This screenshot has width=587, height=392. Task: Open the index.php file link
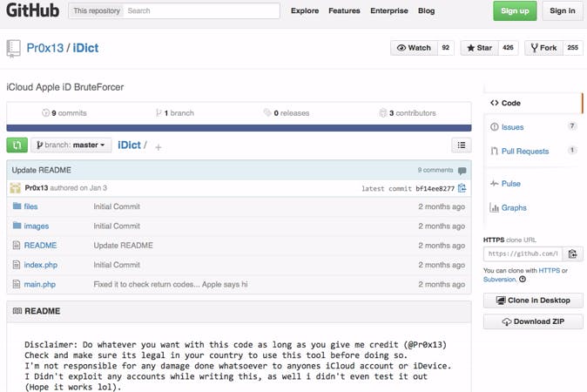[x=41, y=265]
